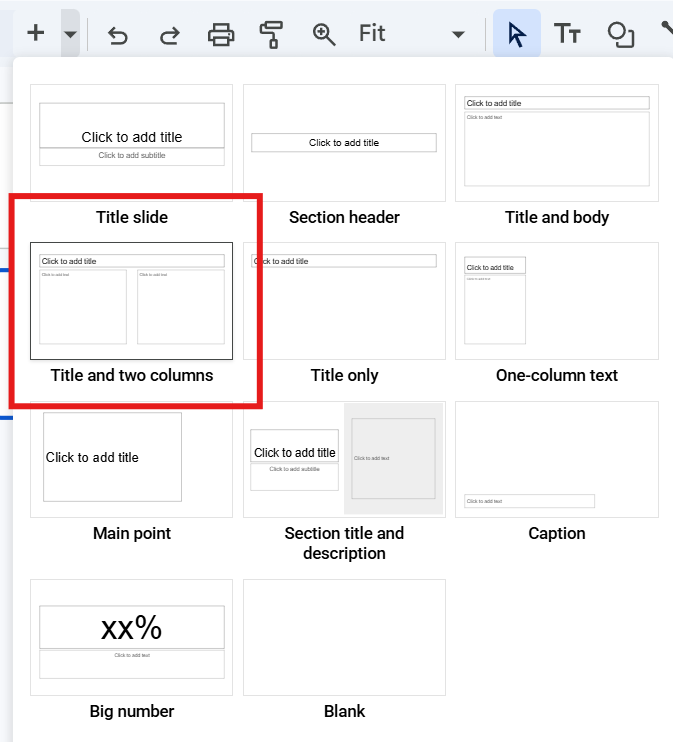Choose the Section header layout thumbnail
This screenshot has width=673, height=742.
coord(345,142)
